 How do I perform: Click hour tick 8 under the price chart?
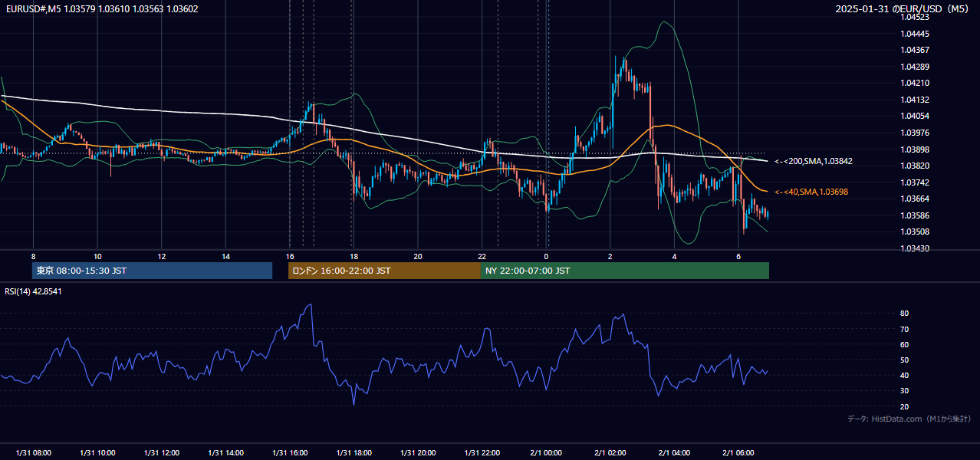pos(33,256)
